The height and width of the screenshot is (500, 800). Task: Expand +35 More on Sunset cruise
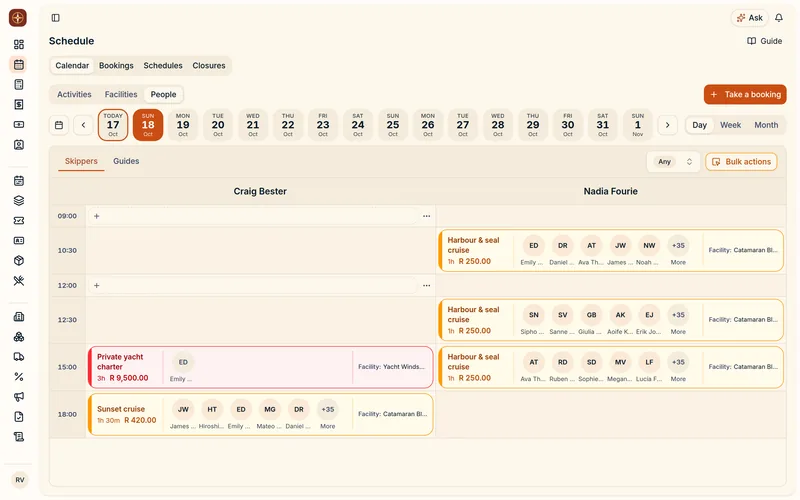click(328, 415)
